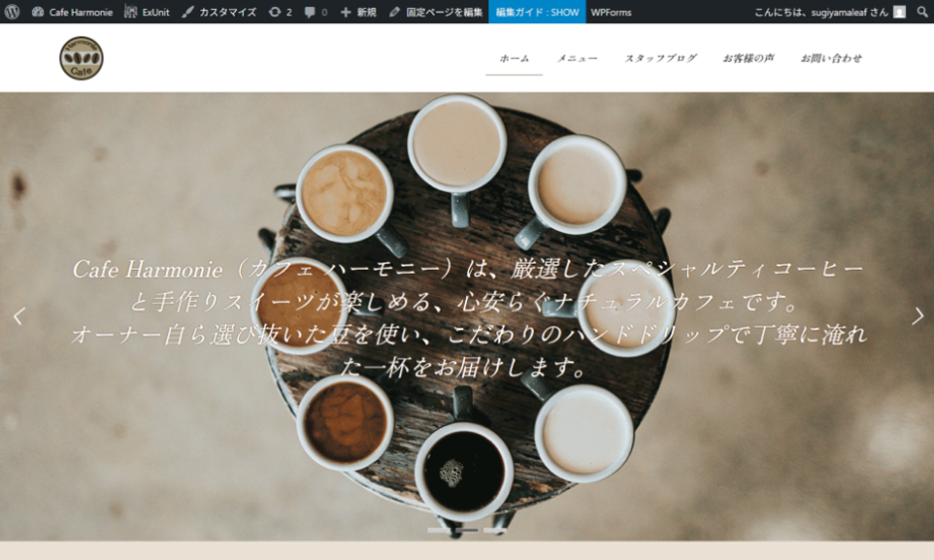Open the ExUnit admin bar item
Image resolution: width=934 pixels, height=560 pixels.
(x=148, y=12)
